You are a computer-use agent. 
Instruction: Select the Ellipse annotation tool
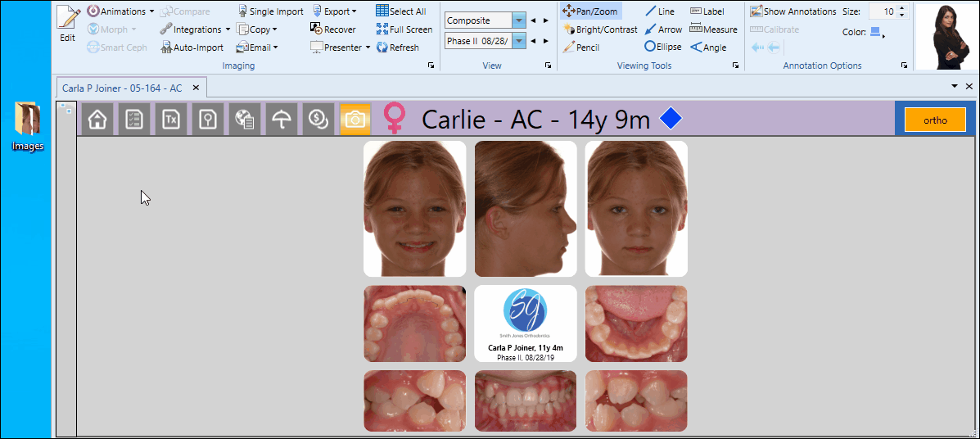coord(662,48)
